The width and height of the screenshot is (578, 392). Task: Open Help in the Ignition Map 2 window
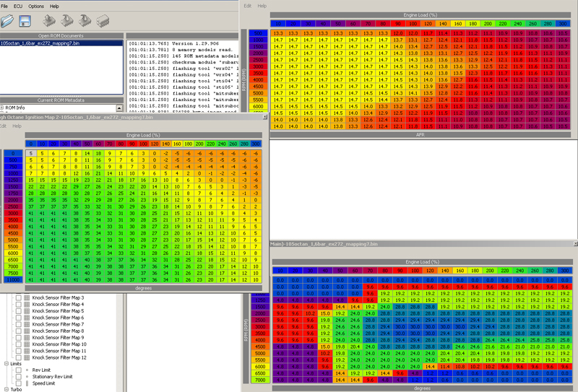pyautogui.click(x=17, y=126)
